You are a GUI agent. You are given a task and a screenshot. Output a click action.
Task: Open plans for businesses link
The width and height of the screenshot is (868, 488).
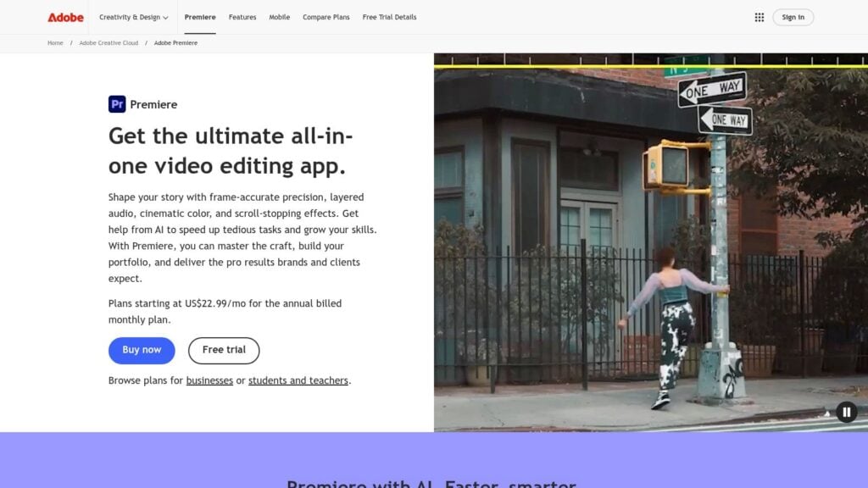click(209, 380)
